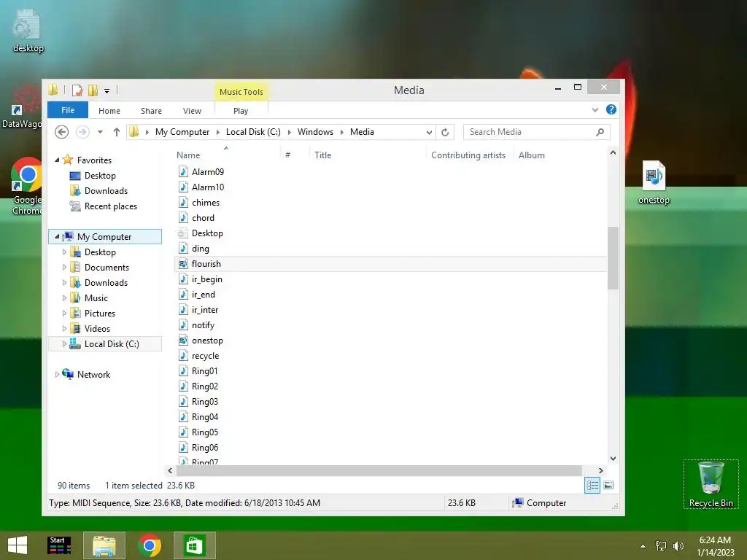Switch to the Home ribbon tab

coord(109,111)
